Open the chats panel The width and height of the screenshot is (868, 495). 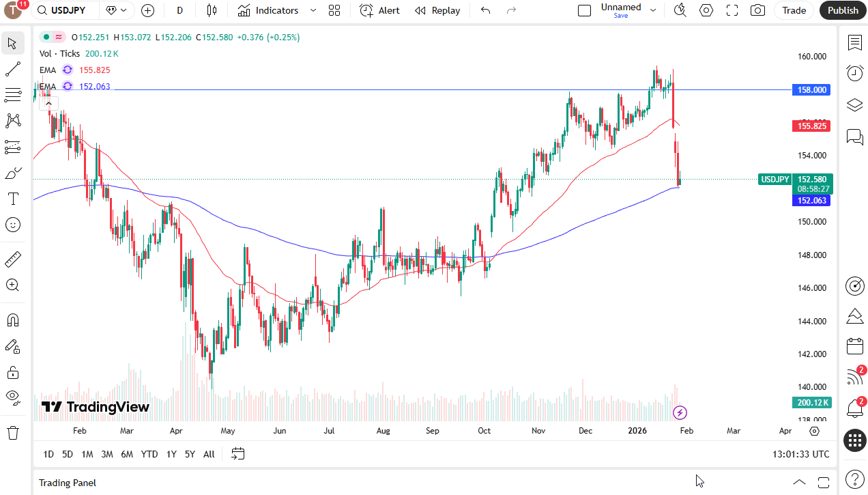pos(855,137)
